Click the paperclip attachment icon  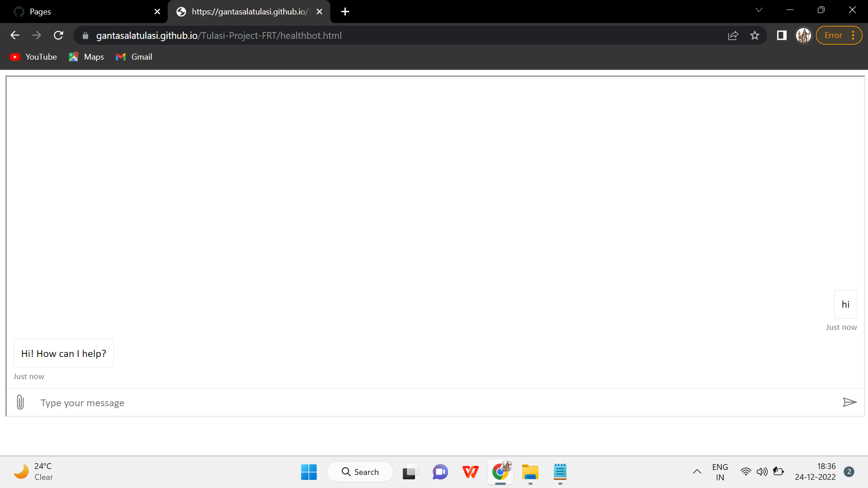pos(20,402)
